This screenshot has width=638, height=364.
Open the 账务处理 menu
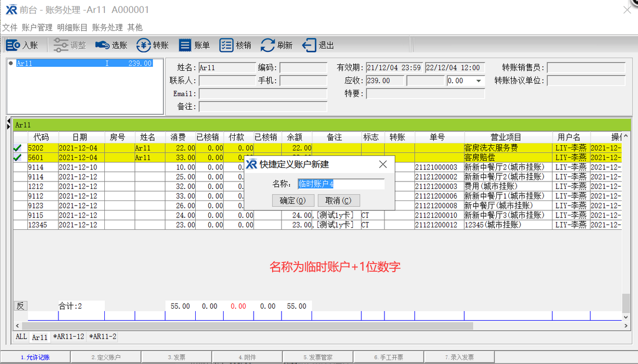(107, 27)
